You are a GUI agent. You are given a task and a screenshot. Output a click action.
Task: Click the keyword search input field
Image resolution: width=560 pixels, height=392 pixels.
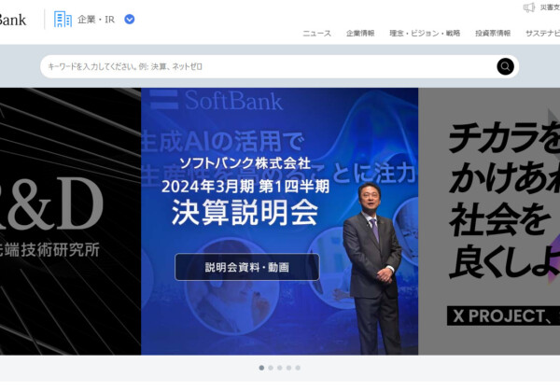(268, 66)
